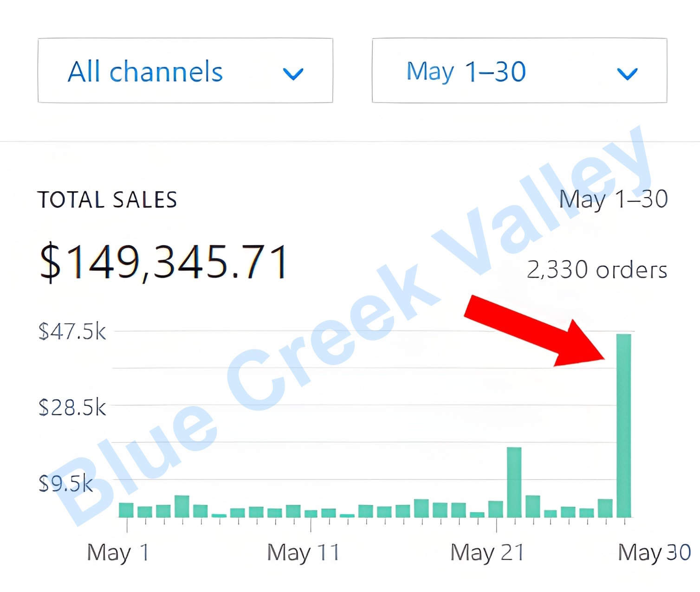Screen dimensions: 700x592
Task: Click the $9.5k y-axis label
Action: (66, 483)
